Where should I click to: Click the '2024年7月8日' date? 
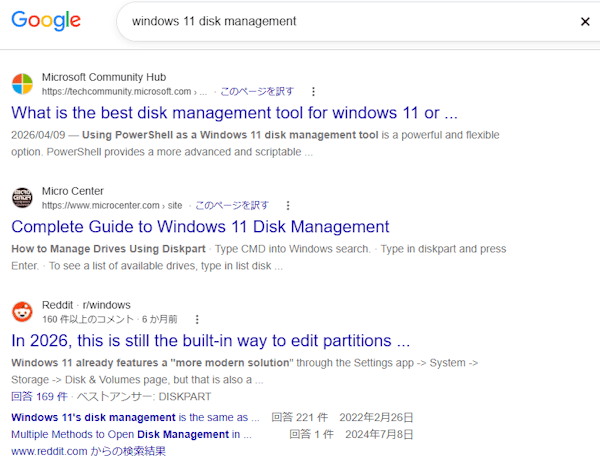pyautogui.click(x=379, y=434)
